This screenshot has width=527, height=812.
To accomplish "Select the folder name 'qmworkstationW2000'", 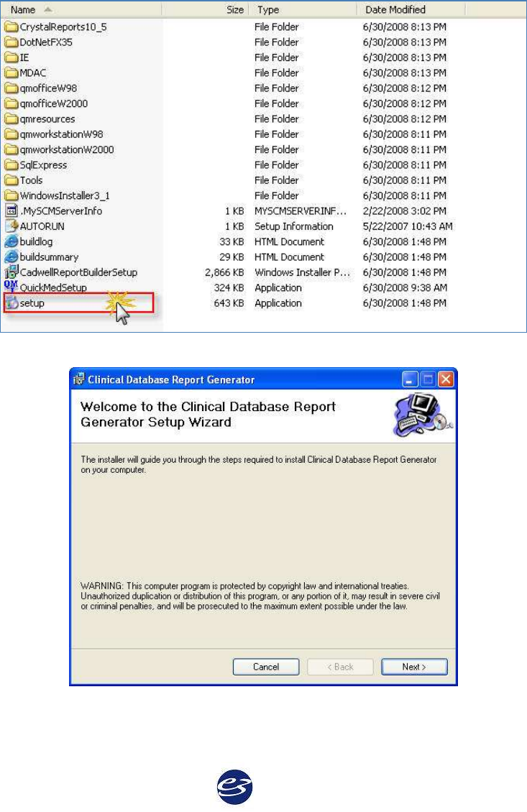I will click(67, 149).
